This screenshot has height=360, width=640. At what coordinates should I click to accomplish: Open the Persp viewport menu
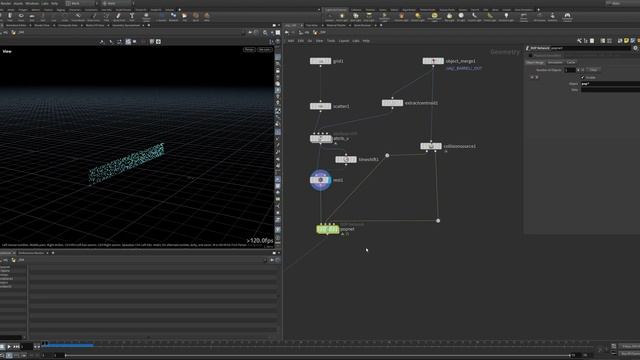[249, 49]
